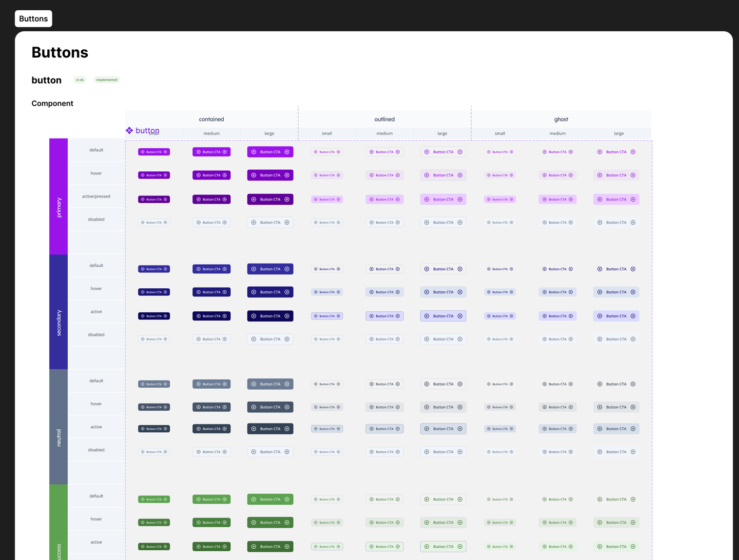This screenshot has width=739, height=560.
Task: Click the large contained primary active/pressed button
Action: 270,199
